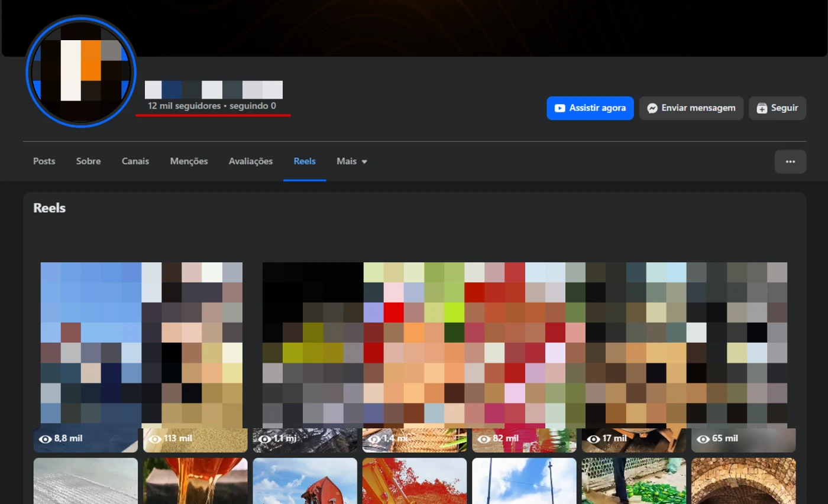Click the eye icon next to 17 mil
828x504 pixels.
point(594,439)
